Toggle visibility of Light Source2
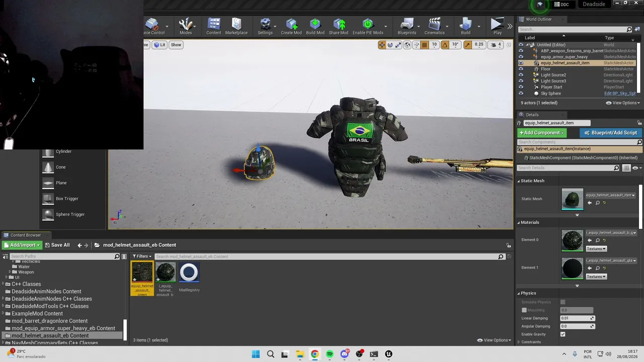Image resolution: width=644 pixels, height=362 pixels. pyautogui.click(x=521, y=75)
